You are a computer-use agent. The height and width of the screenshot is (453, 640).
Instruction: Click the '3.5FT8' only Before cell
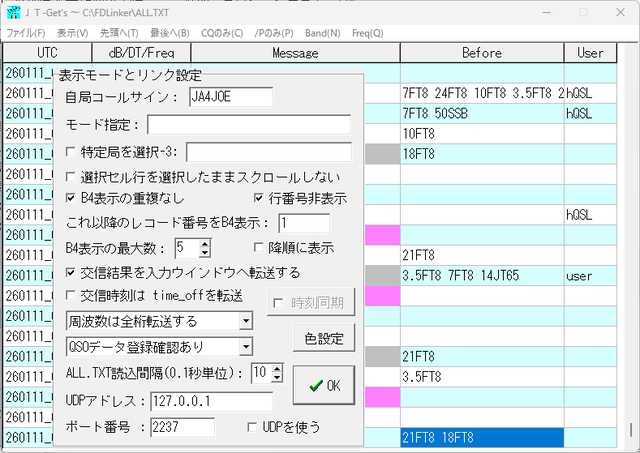point(482,377)
